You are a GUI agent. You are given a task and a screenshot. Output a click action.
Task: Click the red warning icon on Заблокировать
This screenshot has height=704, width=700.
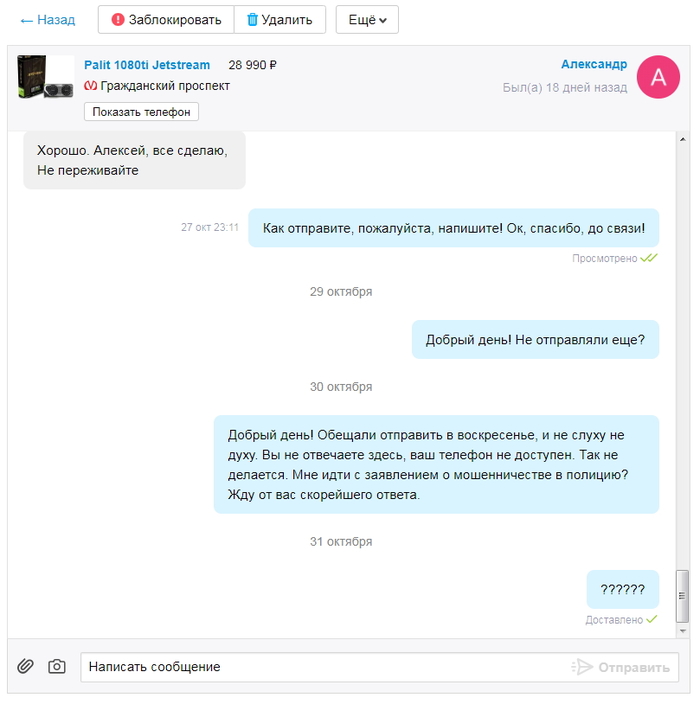(118, 19)
